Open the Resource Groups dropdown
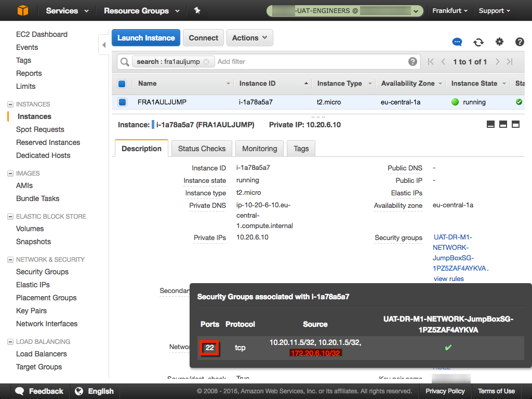The image size is (532, 399). click(141, 10)
